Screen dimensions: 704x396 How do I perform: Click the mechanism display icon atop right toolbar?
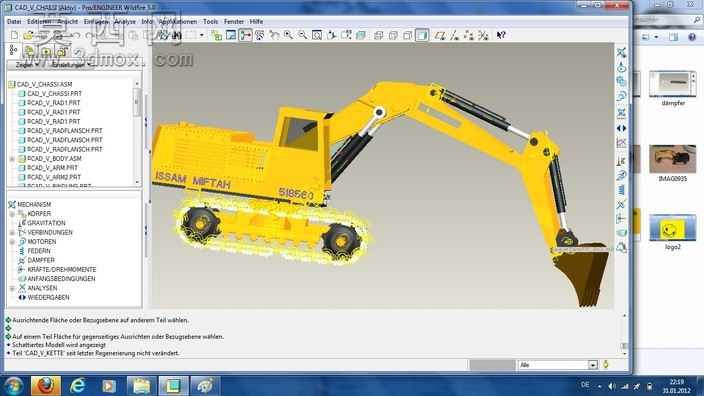[x=621, y=52]
